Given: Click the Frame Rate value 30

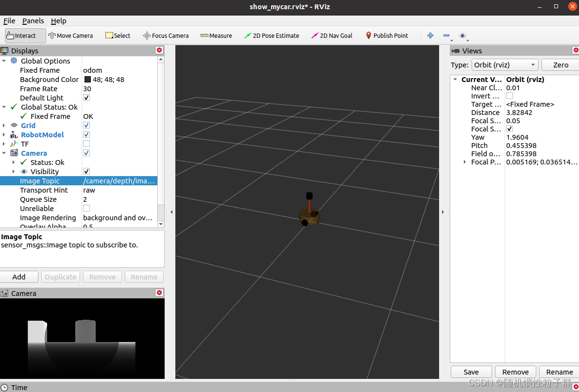Looking at the screenshot, I should pos(87,88).
